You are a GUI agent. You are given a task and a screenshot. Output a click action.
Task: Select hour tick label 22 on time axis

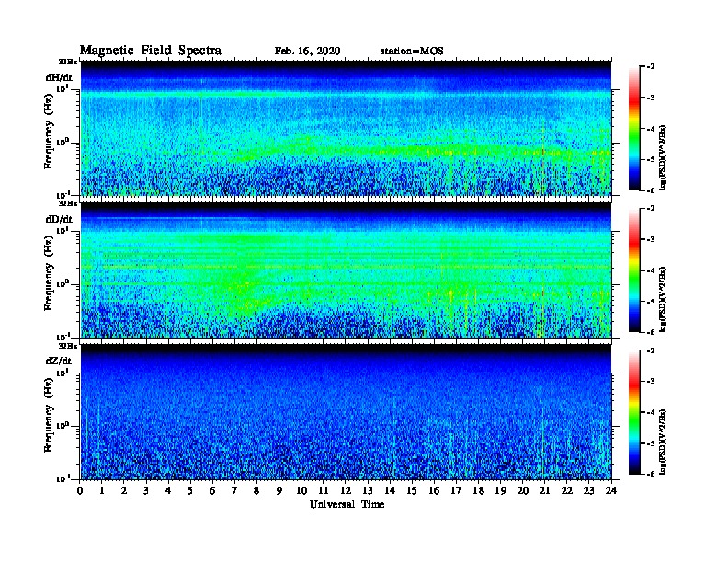click(x=567, y=490)
